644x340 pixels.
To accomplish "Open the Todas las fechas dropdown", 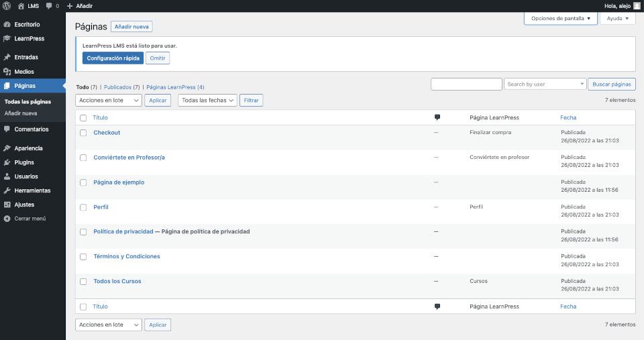I will (x=207, y=100).
